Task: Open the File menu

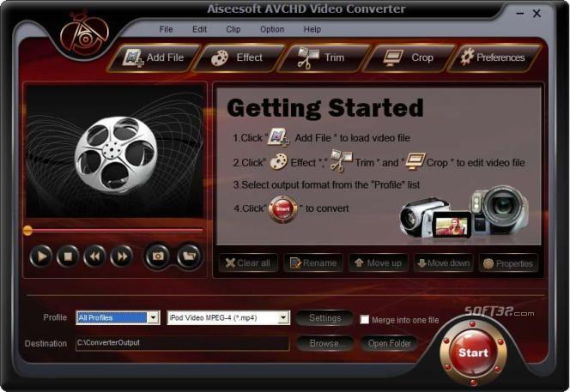Action: coord(167,29)
